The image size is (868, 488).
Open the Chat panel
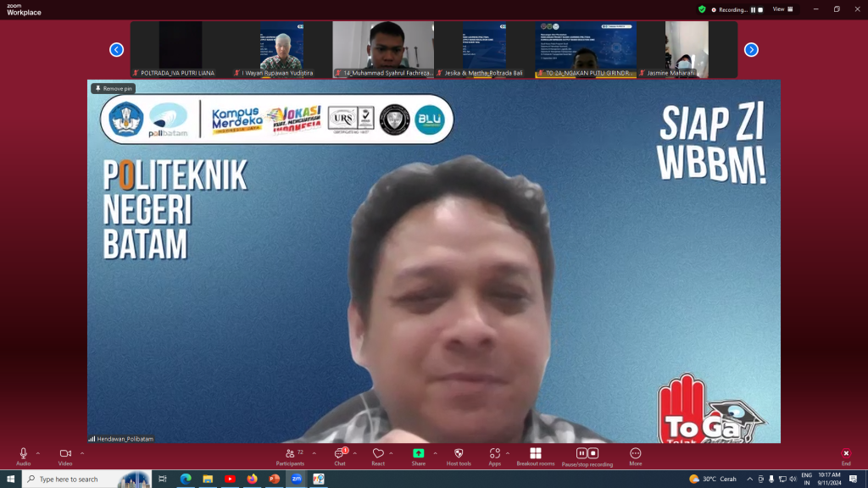(339, 455)
